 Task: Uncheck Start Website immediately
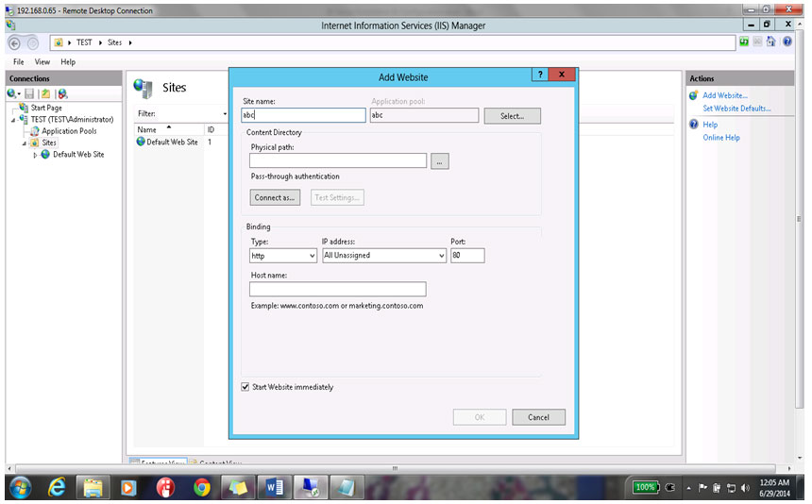(245, 387)
